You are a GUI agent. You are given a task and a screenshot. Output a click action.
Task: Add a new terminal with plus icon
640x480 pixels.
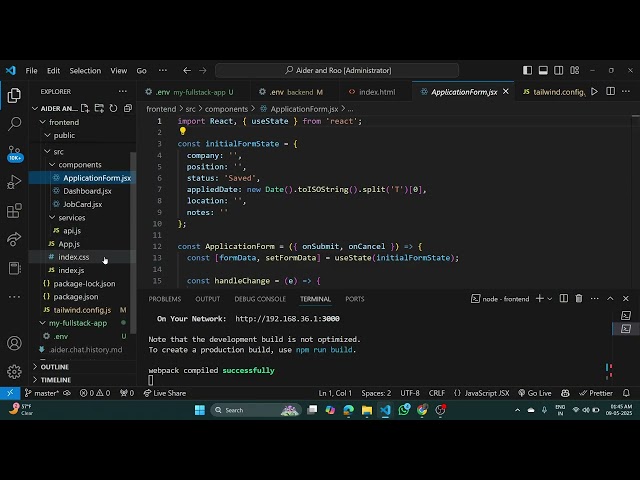(x=540, y=299)
